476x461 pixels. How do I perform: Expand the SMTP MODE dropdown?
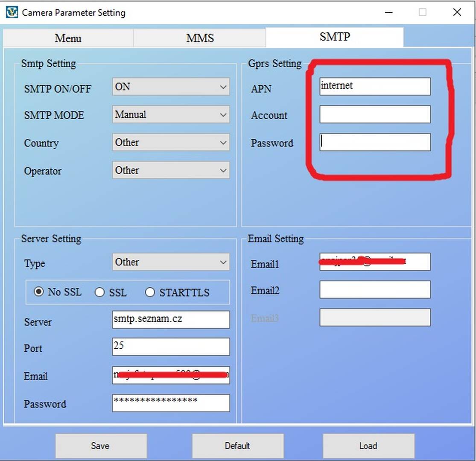[171, 115]
